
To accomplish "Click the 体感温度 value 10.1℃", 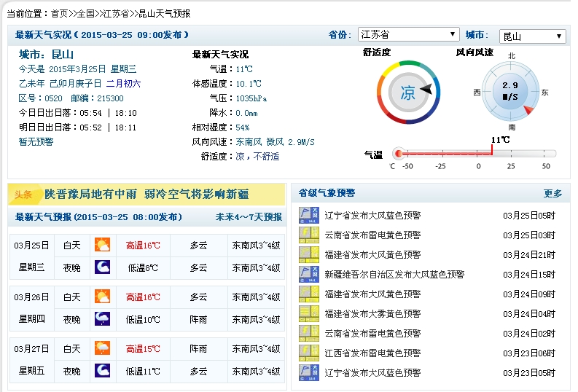I will [x=249, y=84].
